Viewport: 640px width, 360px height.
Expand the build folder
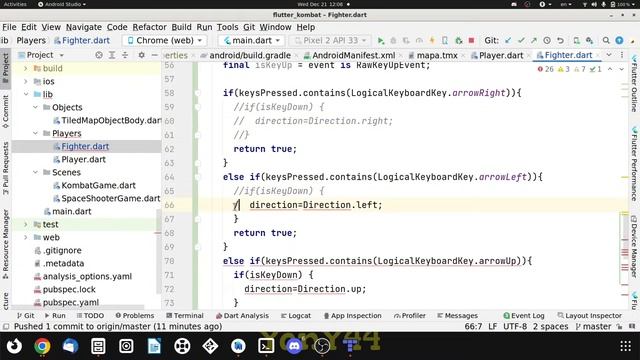[25, 68]
